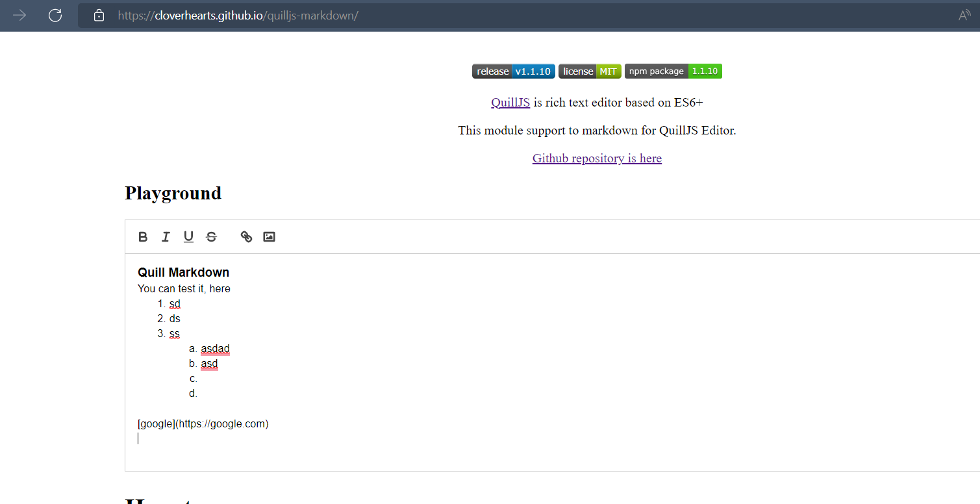Image resolution: width=980 pixels, height=504 pixels.
Task: Toggle strikethrough formatting in the editor toolbar
Action: (211, 237)
